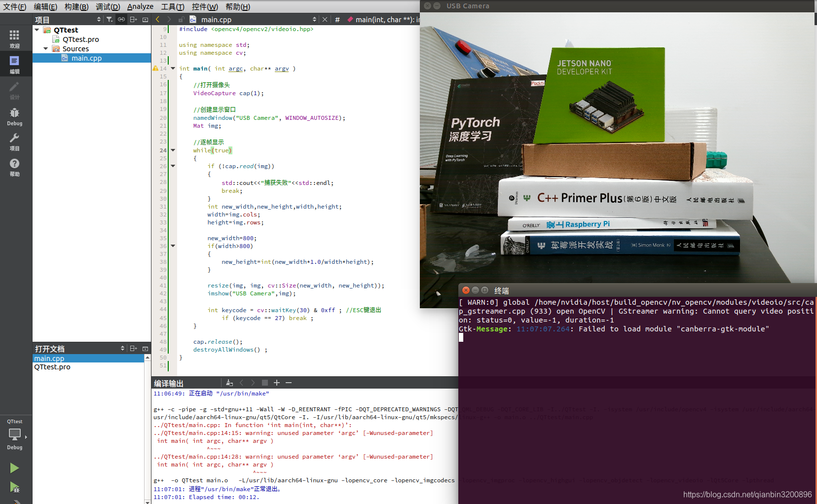Click the warning icon at line 14

[x=155, y=69]
